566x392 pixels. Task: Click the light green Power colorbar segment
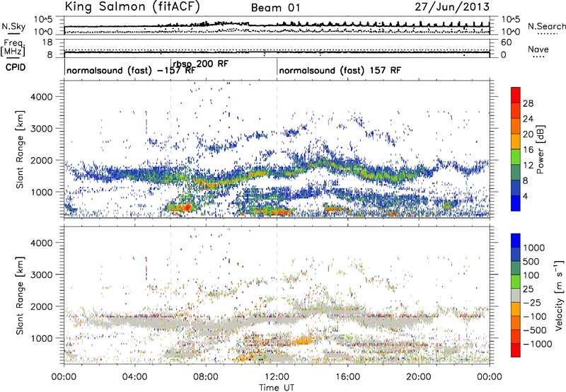pos(516,157)
